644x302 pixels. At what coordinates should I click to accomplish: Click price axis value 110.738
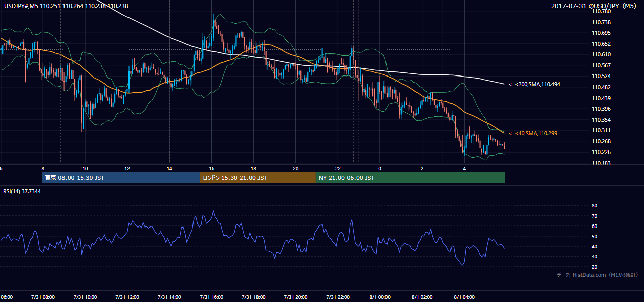(x=601, y=22)
